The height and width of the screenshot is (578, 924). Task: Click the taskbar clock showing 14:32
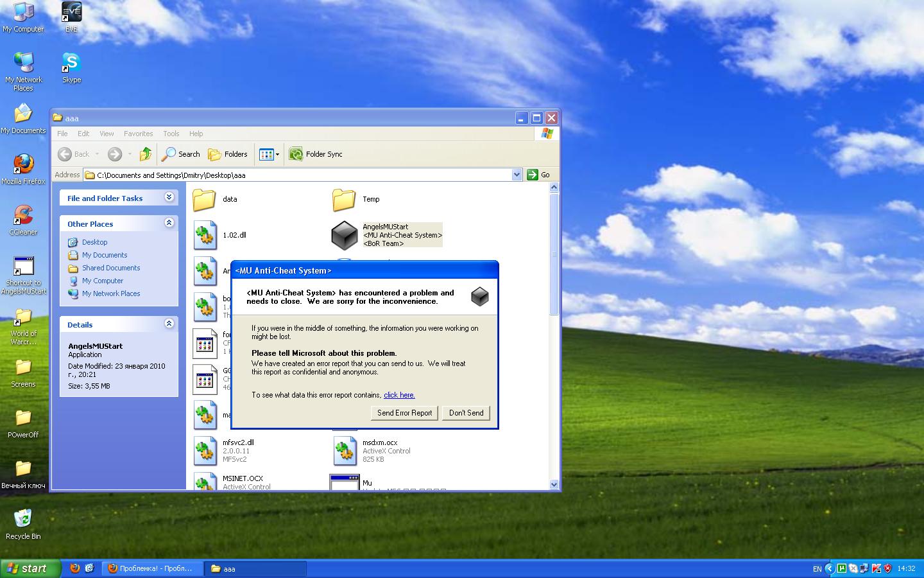point(906,568)
